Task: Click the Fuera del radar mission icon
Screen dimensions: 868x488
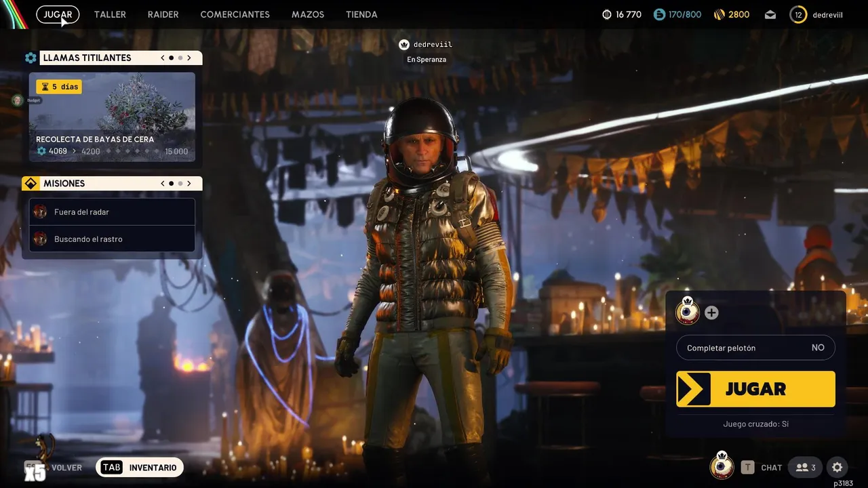Action: coord(40,211)
